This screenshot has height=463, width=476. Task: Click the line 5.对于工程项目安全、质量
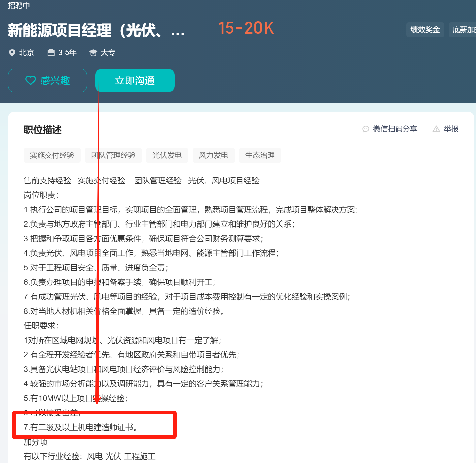[x=96, y=268]
